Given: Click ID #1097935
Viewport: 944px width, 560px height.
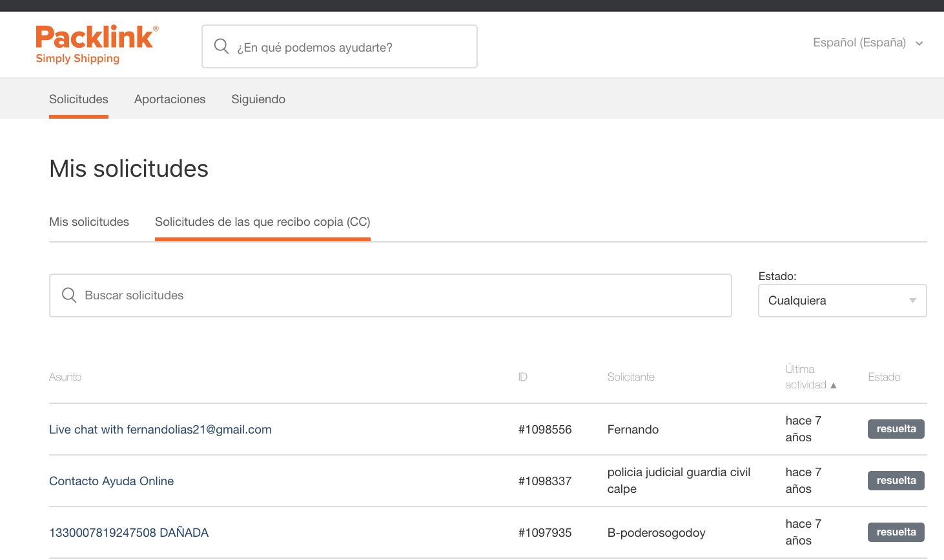Looking at the screenshot, I should coord(545,533).
